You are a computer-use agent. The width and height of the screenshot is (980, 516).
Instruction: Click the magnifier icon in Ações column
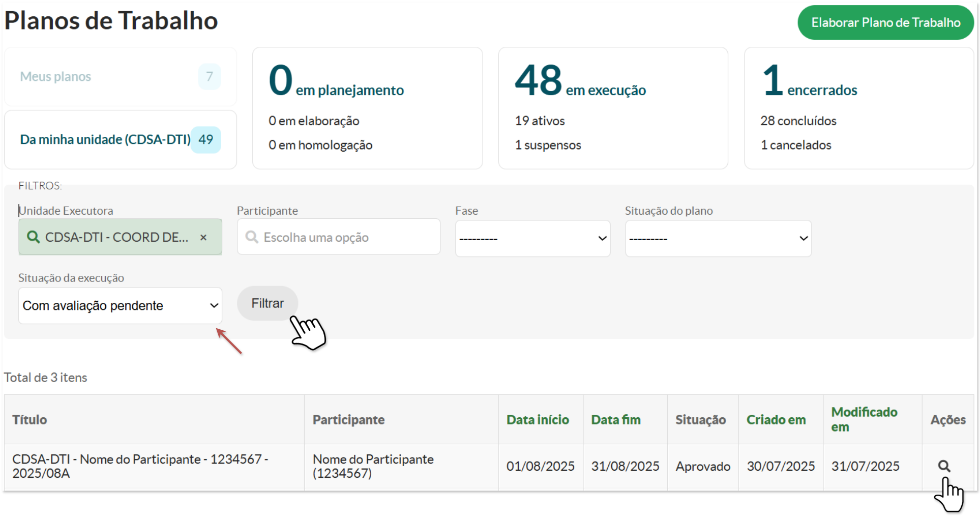pos(944,466)
